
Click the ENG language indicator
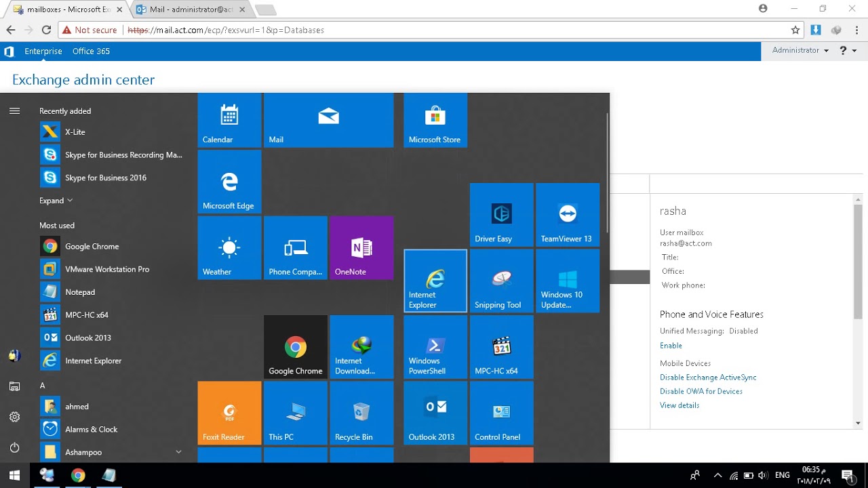coord(782,476)
